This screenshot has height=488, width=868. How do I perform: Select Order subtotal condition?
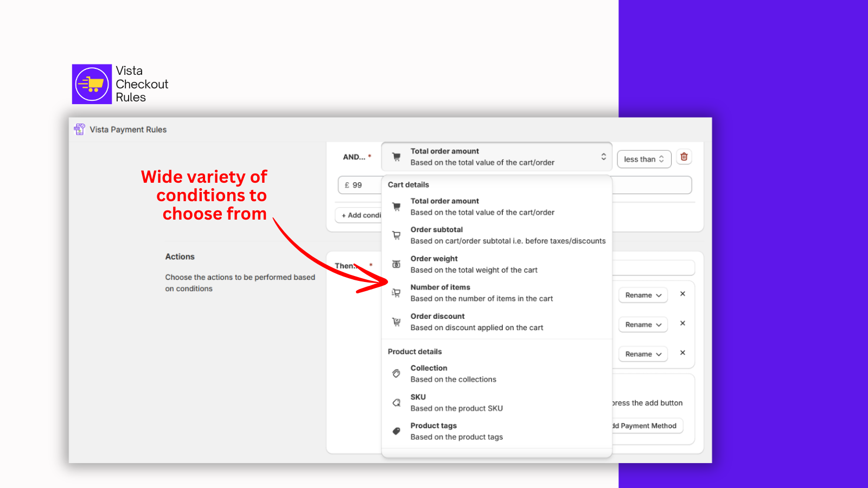click(497, 235)
